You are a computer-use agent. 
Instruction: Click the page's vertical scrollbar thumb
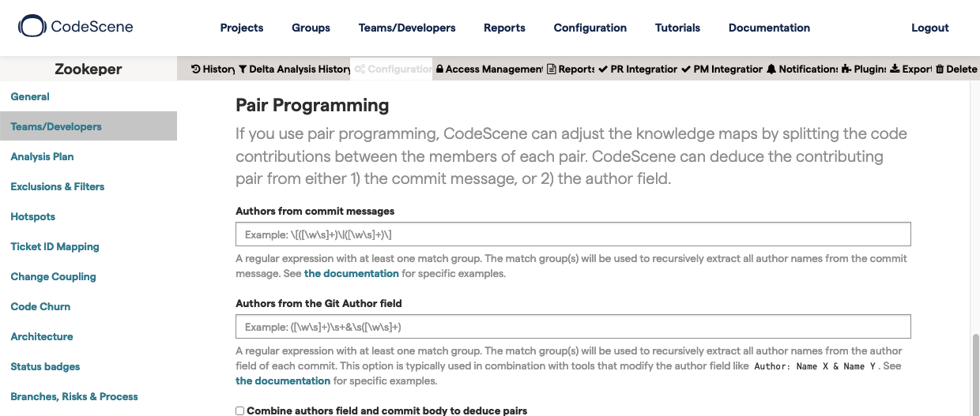coord(975,373)
